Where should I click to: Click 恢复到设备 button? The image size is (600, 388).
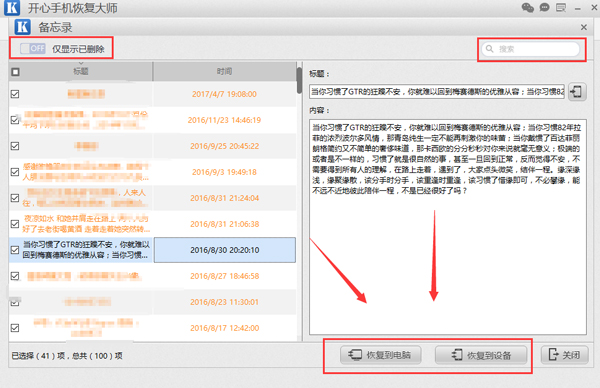481,355
